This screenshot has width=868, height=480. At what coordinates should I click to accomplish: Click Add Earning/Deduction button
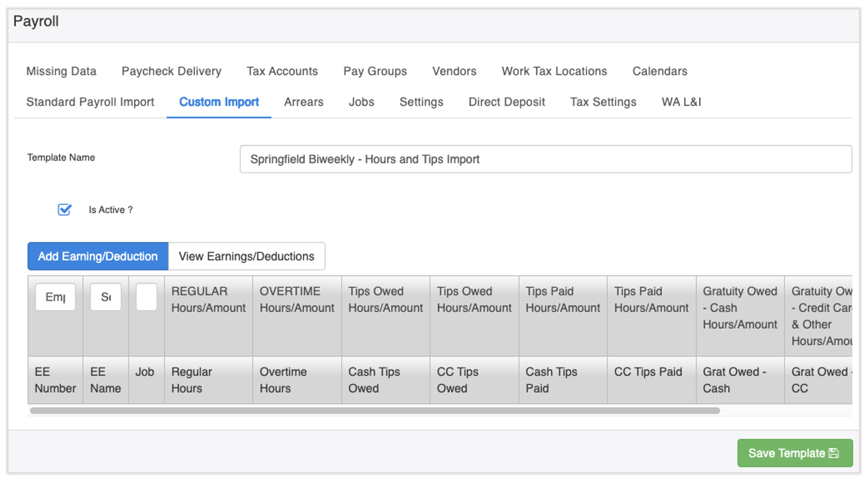[98, 256]
